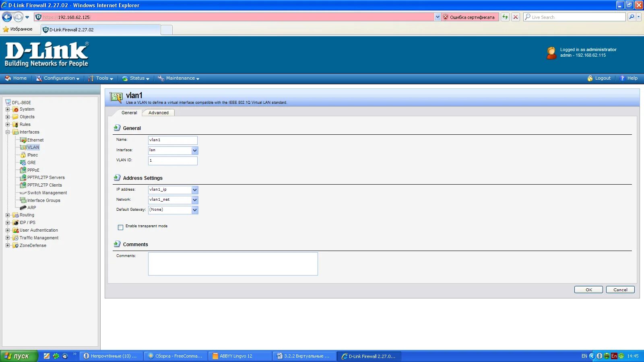Viewport: 644px width, 362px height.
Task: Click the VLAN icon in the tree
Action: [x=23, y=147]
